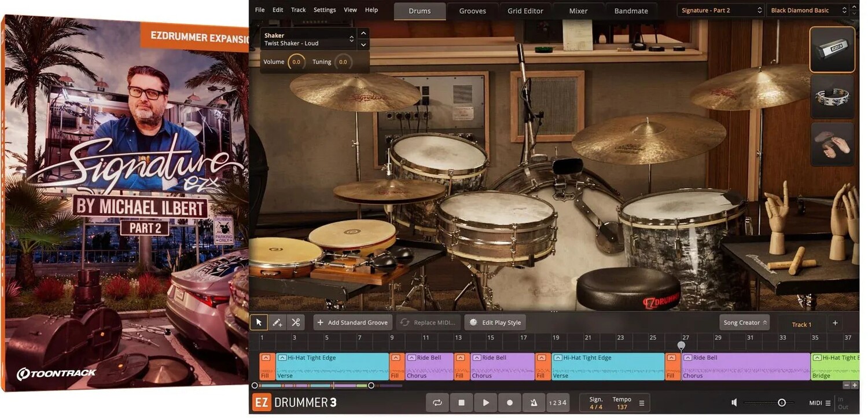Click the speaker volume icon
The height and width of the screenshot is (418, 868).
point(734,402)
